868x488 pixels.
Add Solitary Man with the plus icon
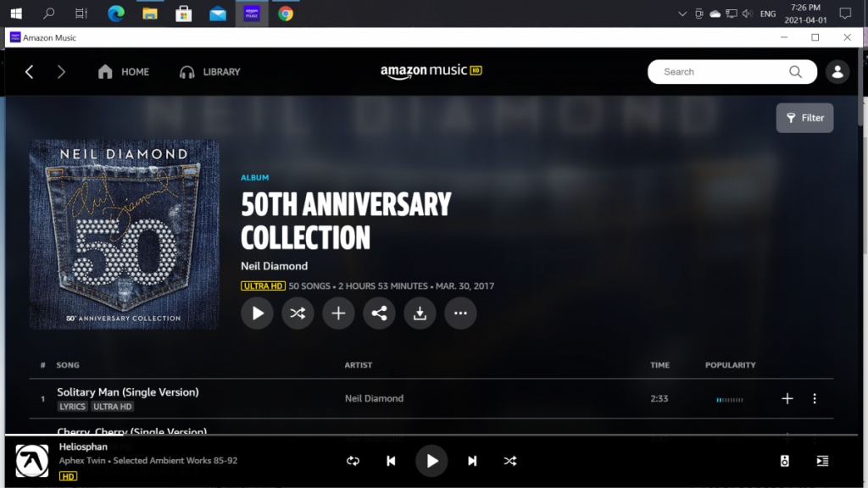pyautogui.click(x=787, y=398)
